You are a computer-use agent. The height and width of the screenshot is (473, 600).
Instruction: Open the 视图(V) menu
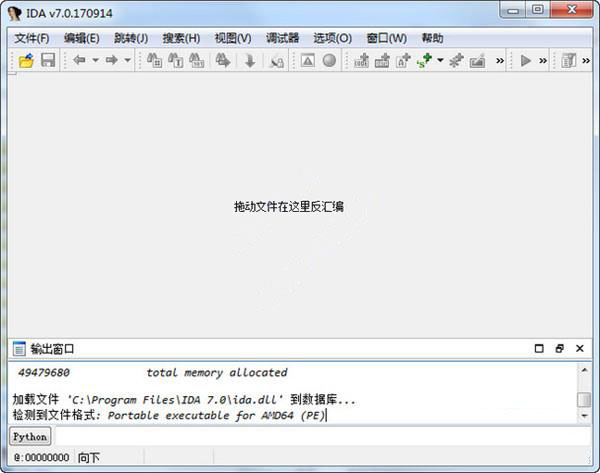point(233,38)
